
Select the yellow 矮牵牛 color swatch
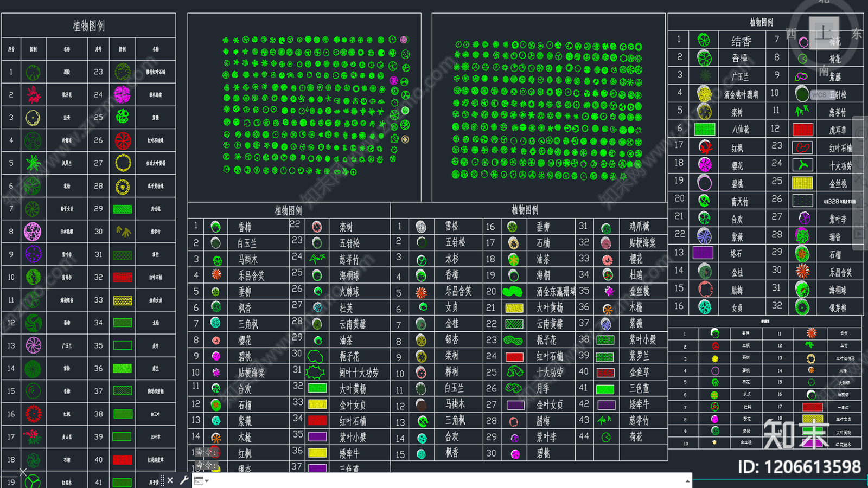[x=317, y=453]
